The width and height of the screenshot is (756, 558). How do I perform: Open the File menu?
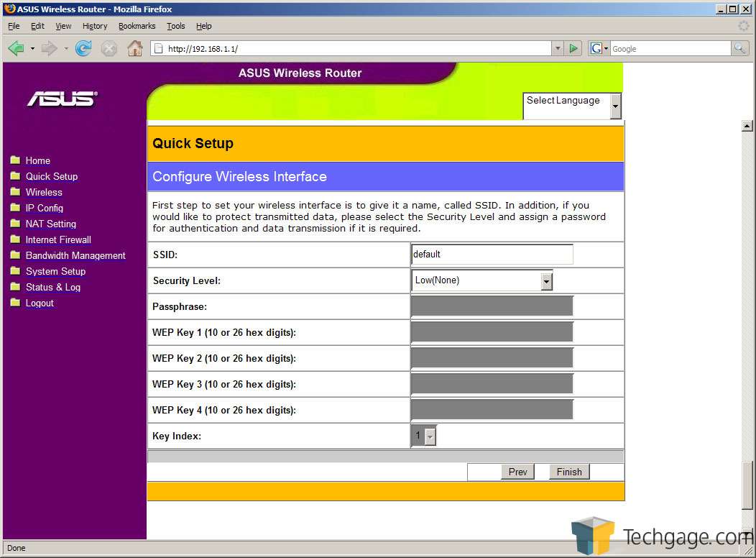[x=14, y=26]
